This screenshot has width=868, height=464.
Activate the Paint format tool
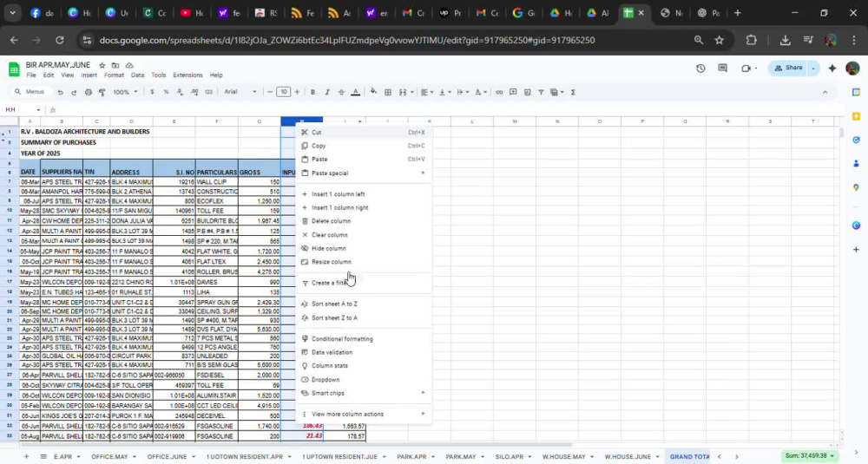coord(102,92)
